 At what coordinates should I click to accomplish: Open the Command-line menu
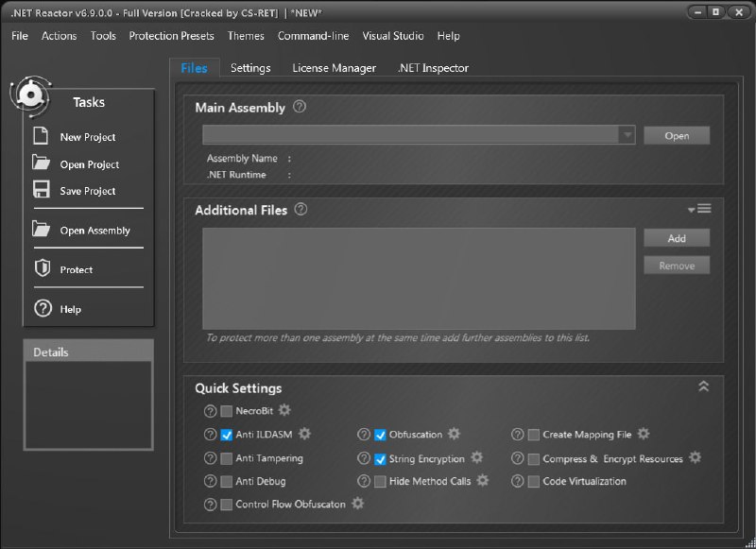(x=313, y=36)
